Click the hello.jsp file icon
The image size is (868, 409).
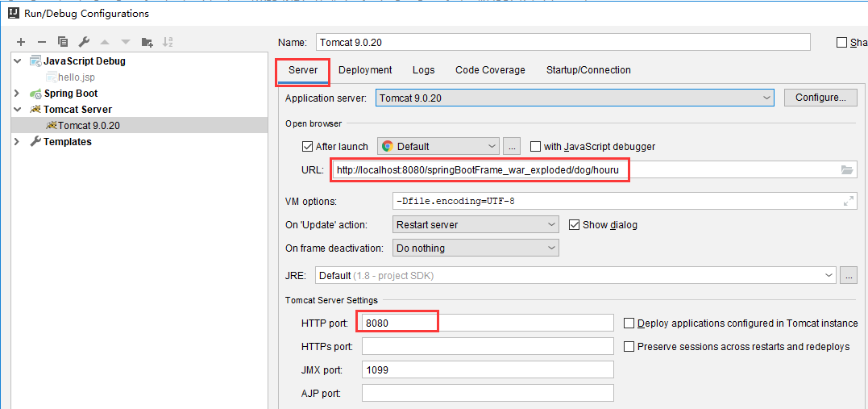pyautogui.click(x=52, y=77)
